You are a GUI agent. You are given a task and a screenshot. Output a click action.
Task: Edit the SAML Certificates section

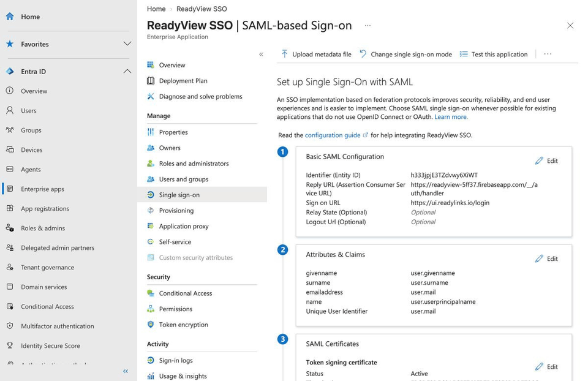[547, 367]
